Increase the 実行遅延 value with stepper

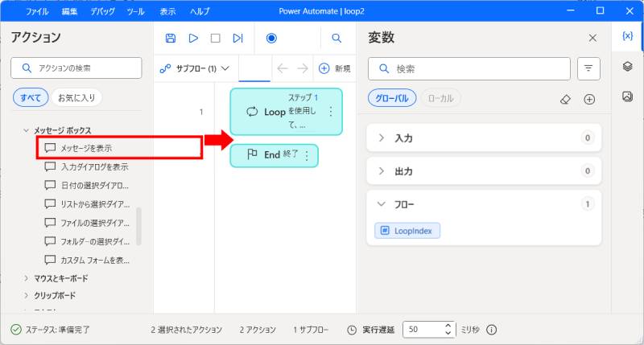(x=448, y=326)
